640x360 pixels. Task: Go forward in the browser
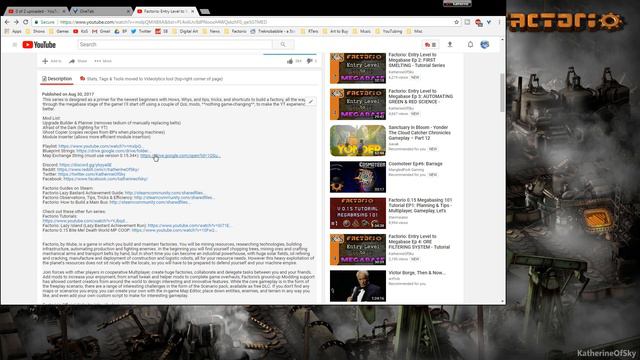click(16, 22)
